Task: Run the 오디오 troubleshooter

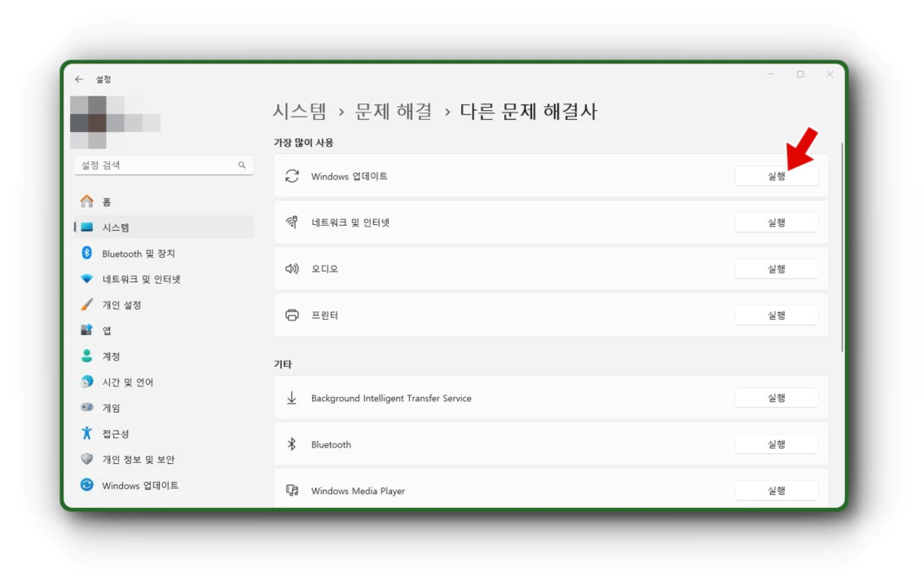Action: click(x=776, y=269)
